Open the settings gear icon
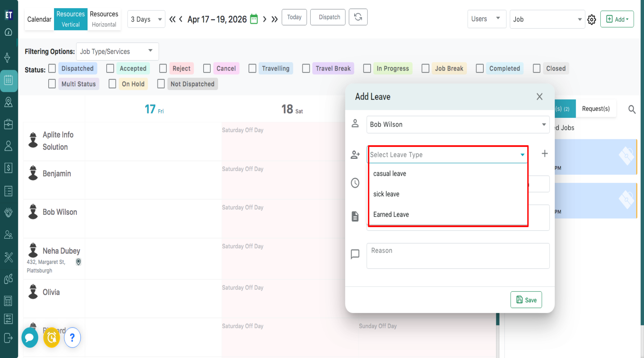Viewport: 644px width, 358px height. pyautogui.click(x=591, y=20)
